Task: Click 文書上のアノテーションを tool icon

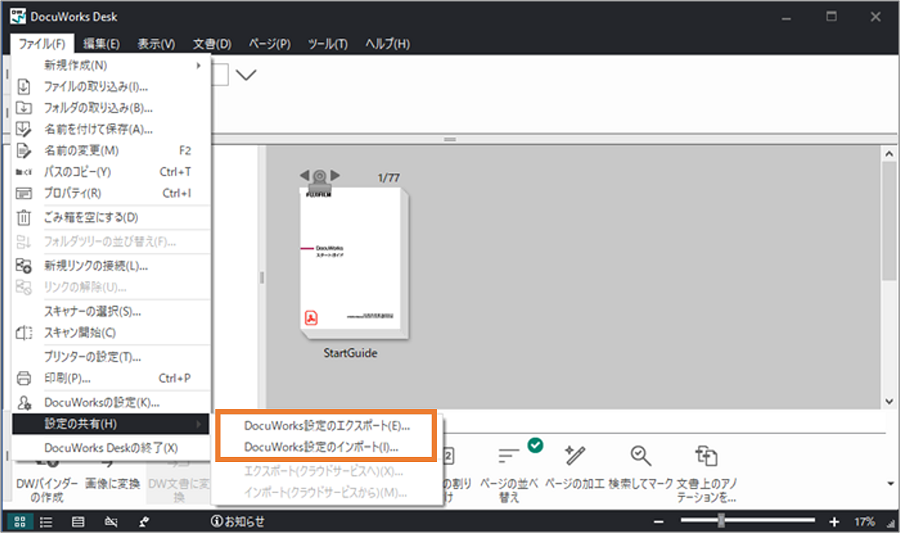Action: [706, 456]
